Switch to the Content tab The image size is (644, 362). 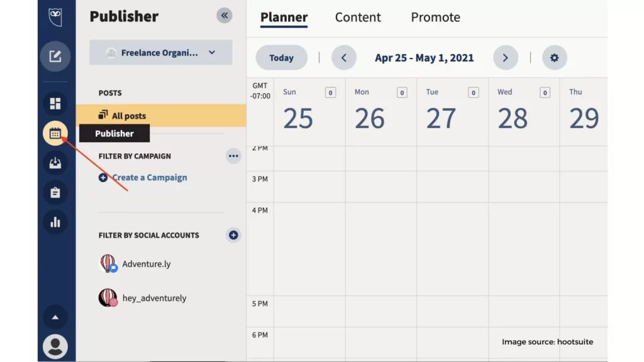tap(358, 17)
